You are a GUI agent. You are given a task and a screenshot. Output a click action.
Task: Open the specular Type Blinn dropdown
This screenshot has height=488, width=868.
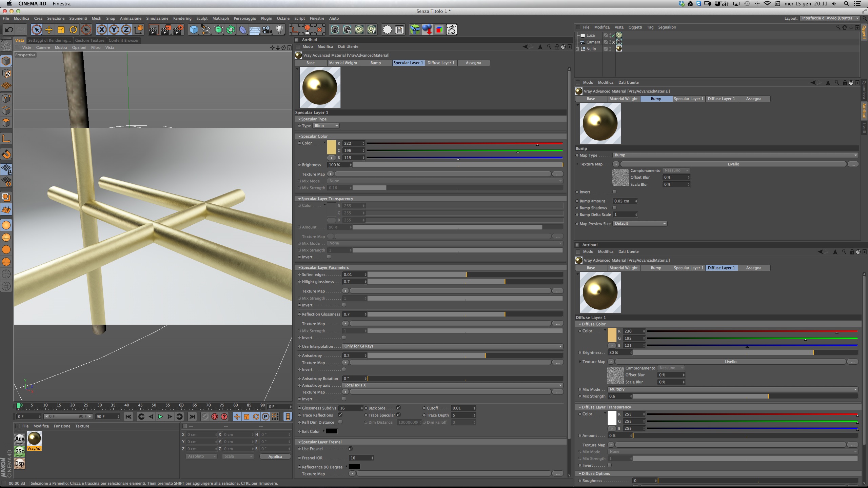click(325, 126)
